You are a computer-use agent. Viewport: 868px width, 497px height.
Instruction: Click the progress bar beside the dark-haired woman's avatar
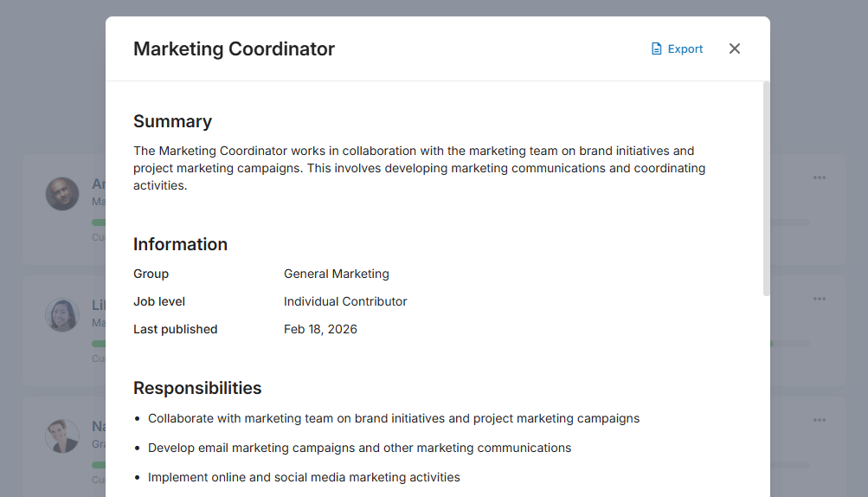click(98, 344)
